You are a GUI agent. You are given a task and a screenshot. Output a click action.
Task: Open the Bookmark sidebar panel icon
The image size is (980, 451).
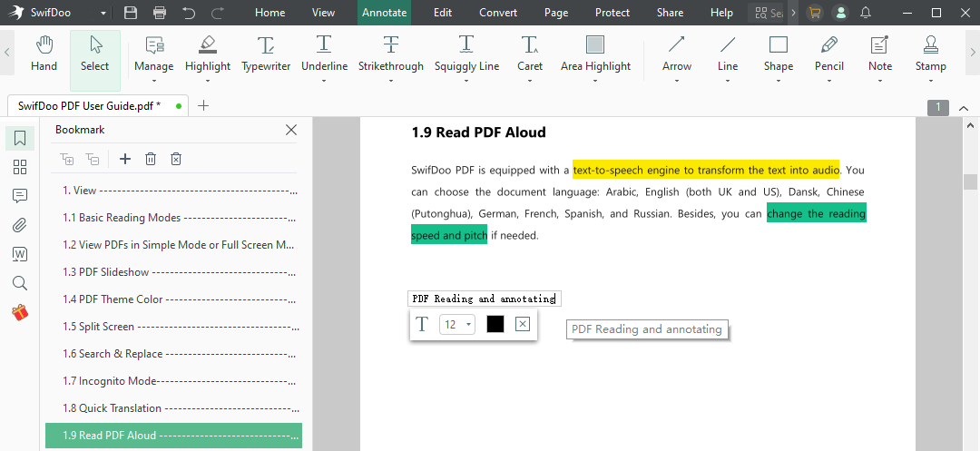20,138
